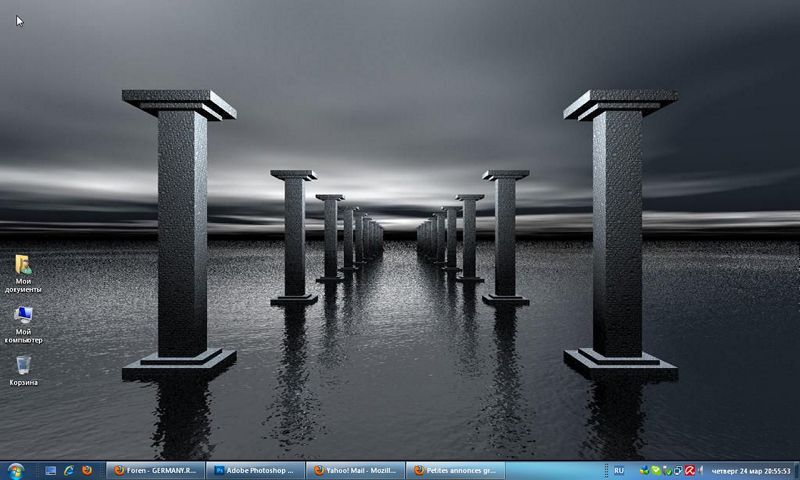
Task: Switch to Adobe Photoshop taskbar window
Action: coord(255,470)
